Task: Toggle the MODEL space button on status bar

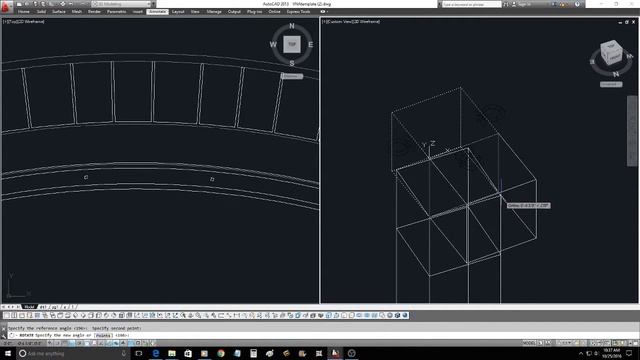Action: point(529,343)
